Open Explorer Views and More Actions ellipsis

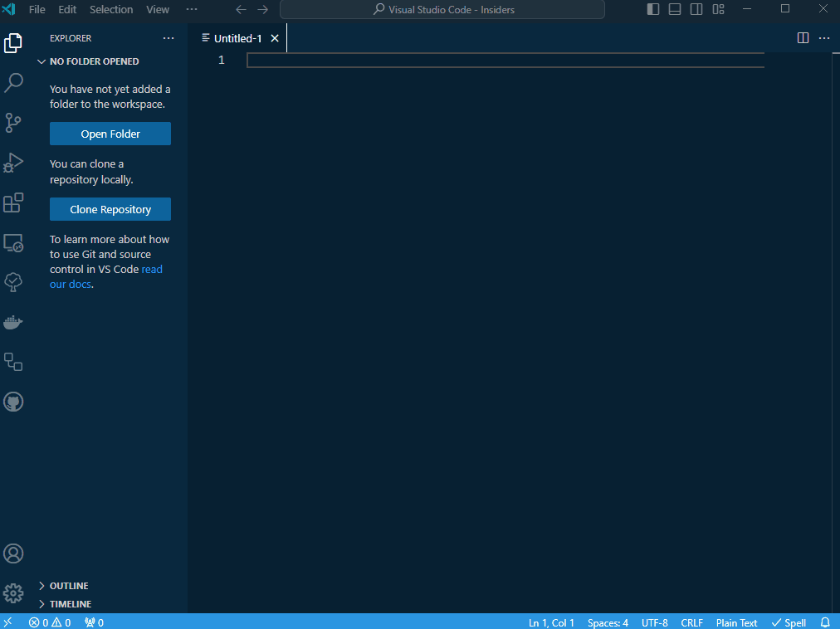pos(168,38)
